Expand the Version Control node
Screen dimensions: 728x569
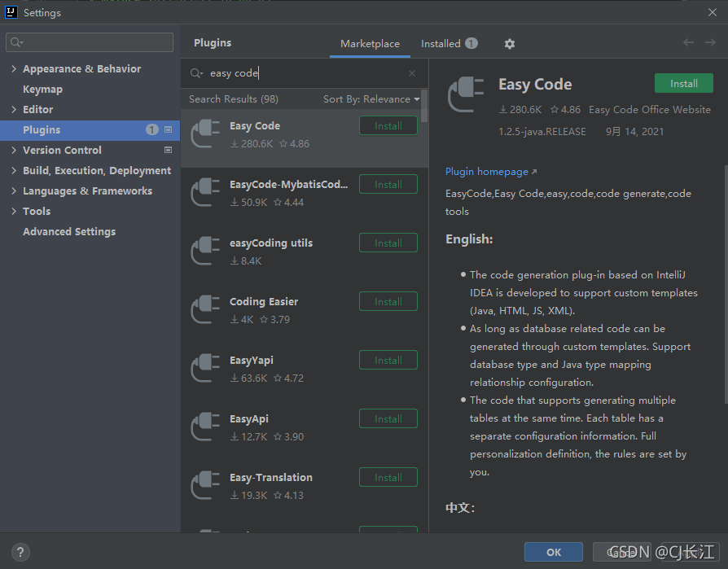click(x=14, y=150)
